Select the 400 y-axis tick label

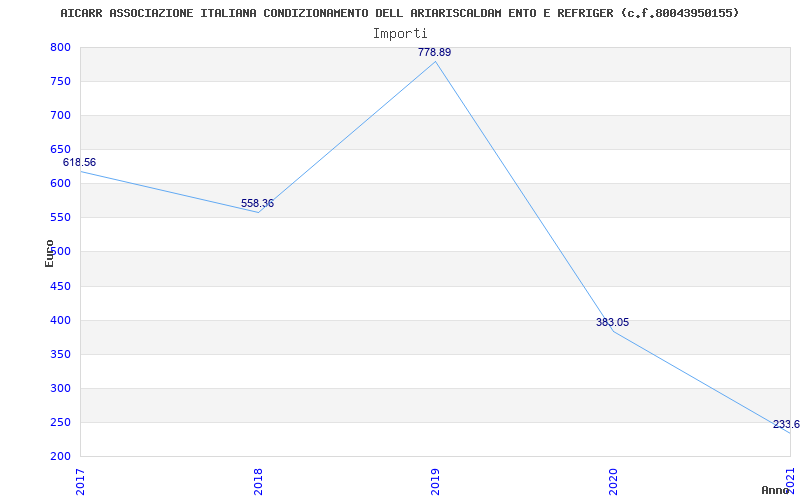pyautogui.click(x=60, y=321)
